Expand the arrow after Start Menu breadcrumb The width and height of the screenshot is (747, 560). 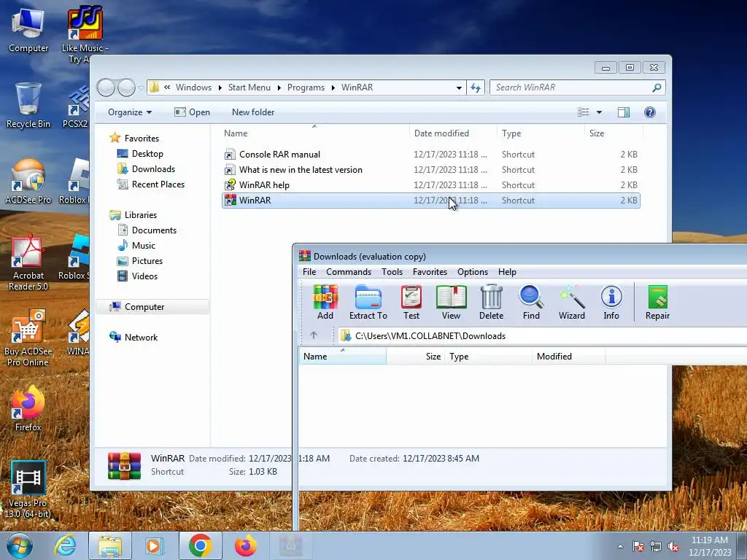click(279, 87)
